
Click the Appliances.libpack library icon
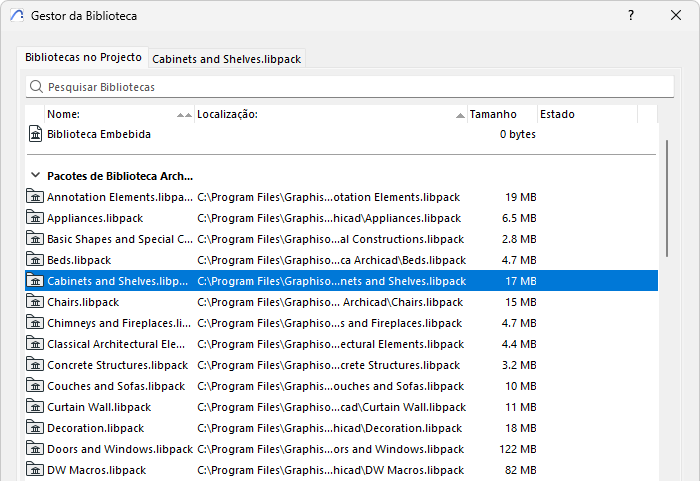(35, 217)
